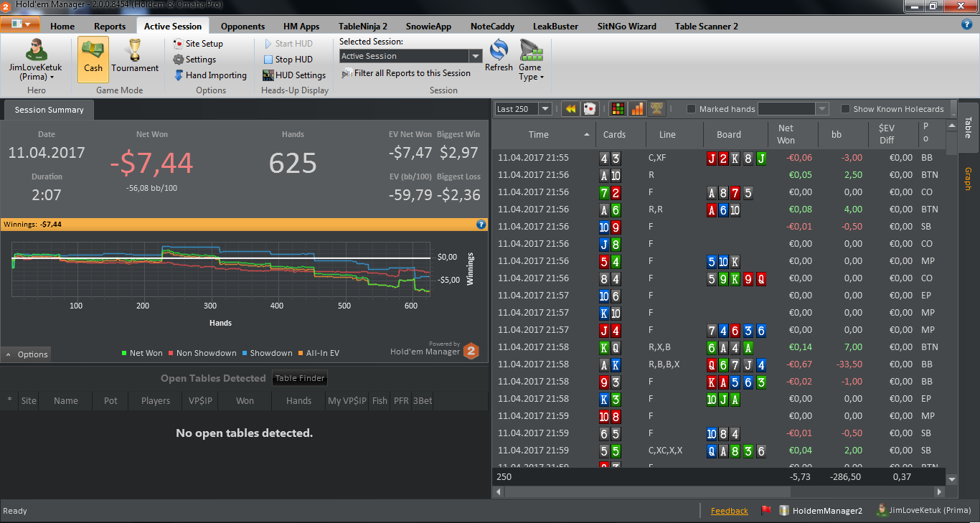Open the Home tab

coord(62,27)
